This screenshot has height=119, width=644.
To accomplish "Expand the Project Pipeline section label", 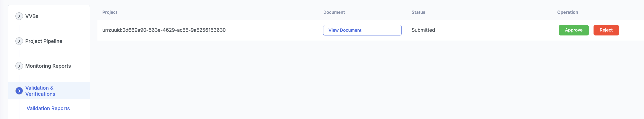I will [44, 41].
